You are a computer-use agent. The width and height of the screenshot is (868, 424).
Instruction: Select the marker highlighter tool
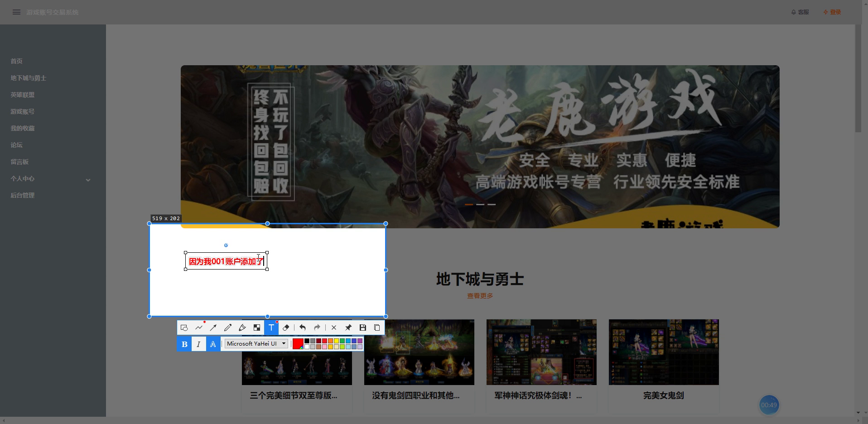pyautogui.click(x=242, y=328)
